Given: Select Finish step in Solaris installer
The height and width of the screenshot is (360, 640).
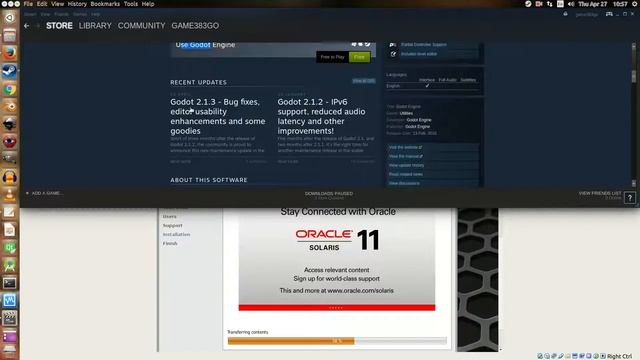Looking at the screenshot, I should click(170, 243).
